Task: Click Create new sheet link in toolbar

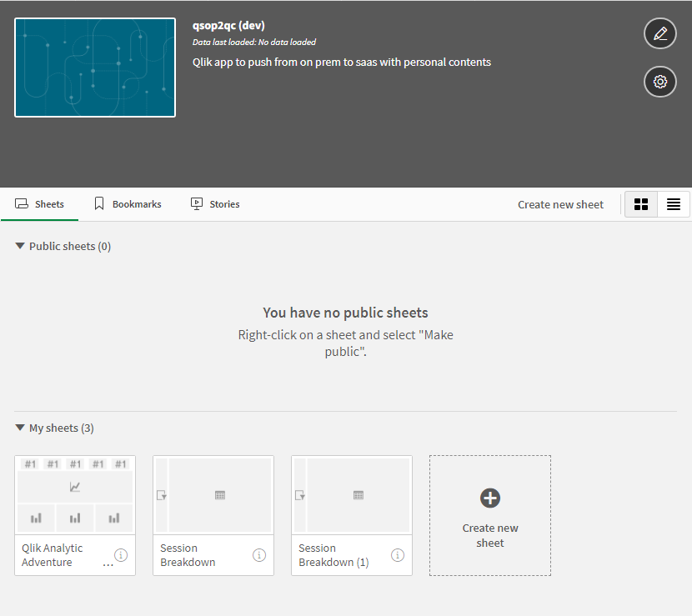Action: pyautogui.click(x=560, y=205)
